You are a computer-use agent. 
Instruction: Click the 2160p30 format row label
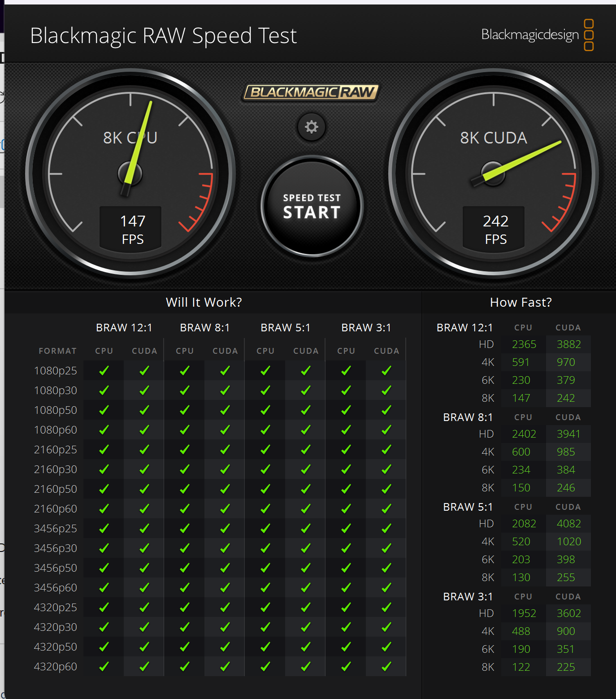click(56, 469)
